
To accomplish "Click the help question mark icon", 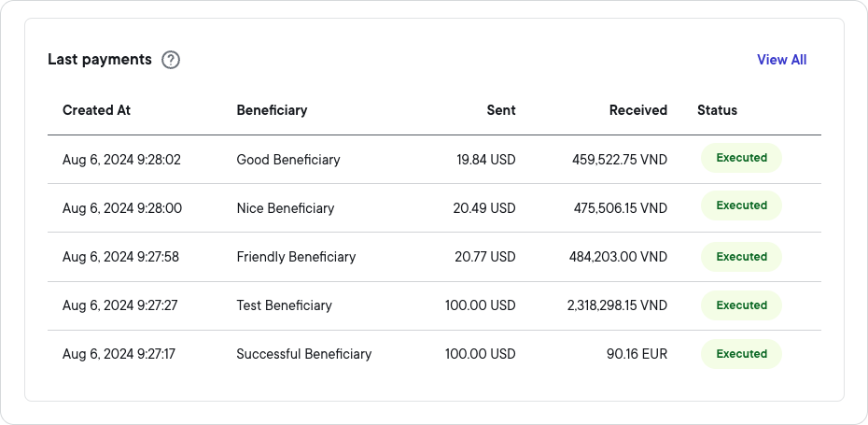I will [x=171, y=60].
